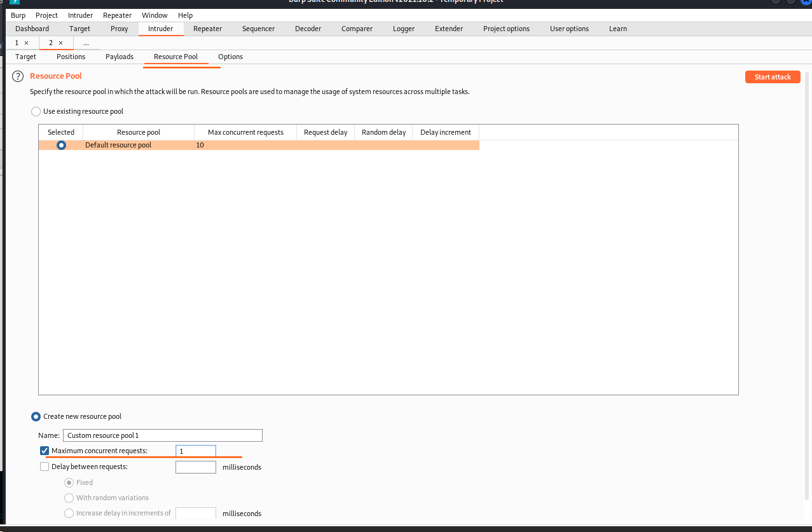Viewport: 812px width, 532px height.
Task: Open a new Intruder tab with the ellipsis
Action: coord(86,43)
